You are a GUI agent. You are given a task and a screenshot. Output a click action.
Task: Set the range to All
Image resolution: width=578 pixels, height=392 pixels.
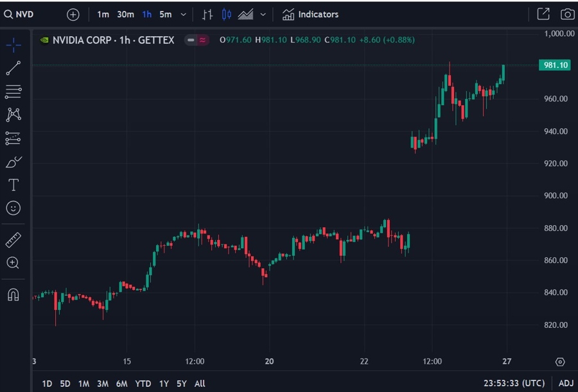[200, 384]
